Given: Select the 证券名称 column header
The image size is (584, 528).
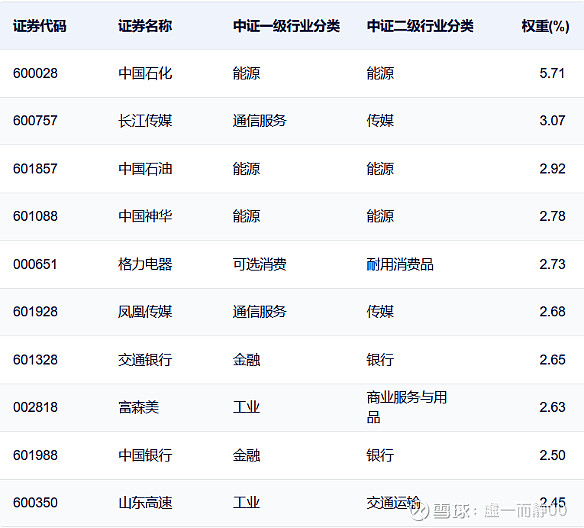Looking at the screenshot, I should point(145,26).
